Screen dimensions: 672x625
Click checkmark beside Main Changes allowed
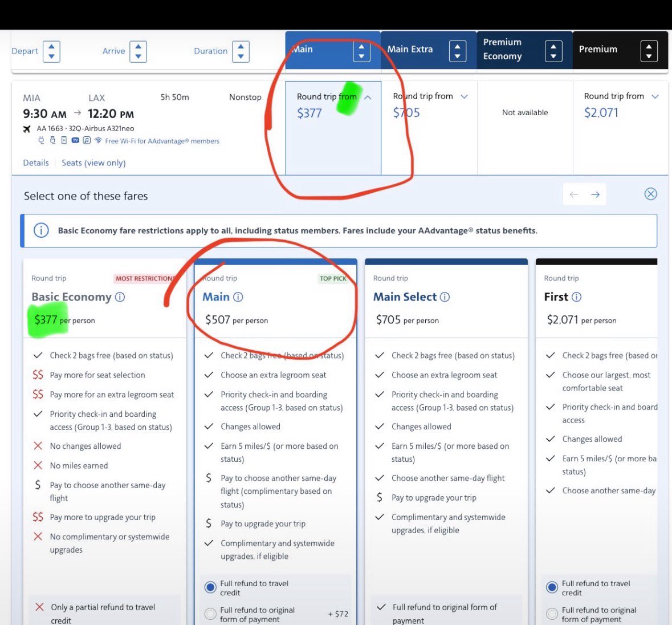(209, 427)
